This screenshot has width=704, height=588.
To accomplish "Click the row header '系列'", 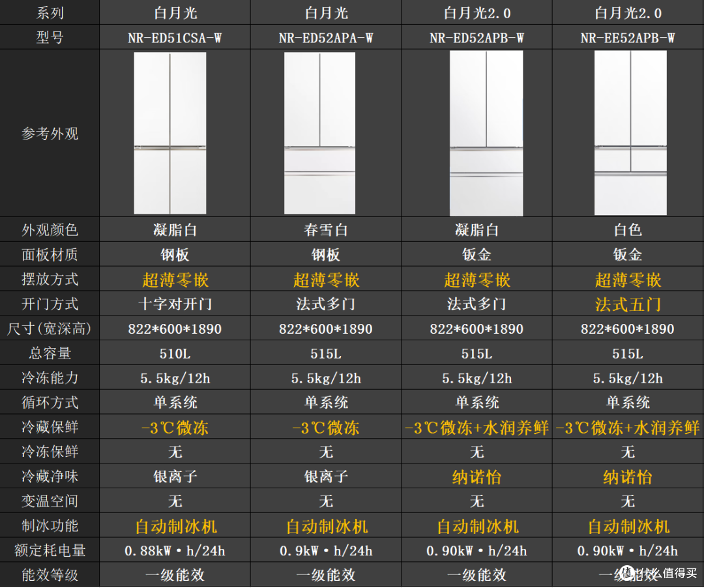I will pos(50,13).
